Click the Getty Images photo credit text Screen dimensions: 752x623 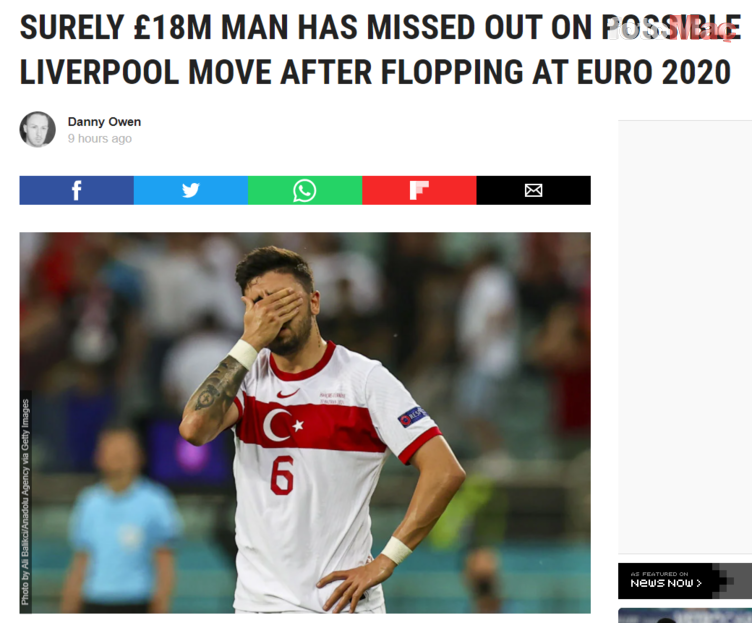pyautogui.click(x=25, y=502)
